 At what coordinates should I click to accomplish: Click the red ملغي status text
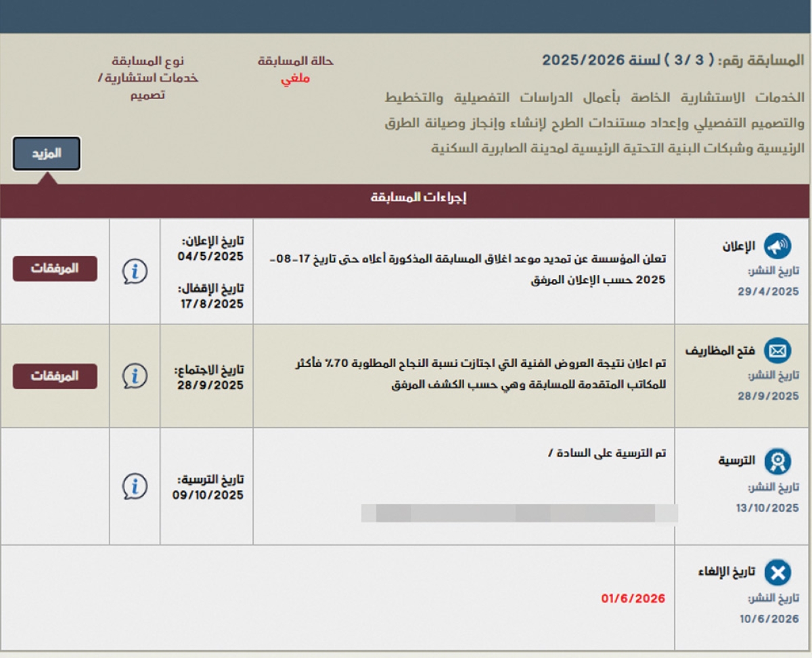coord(296,78)
